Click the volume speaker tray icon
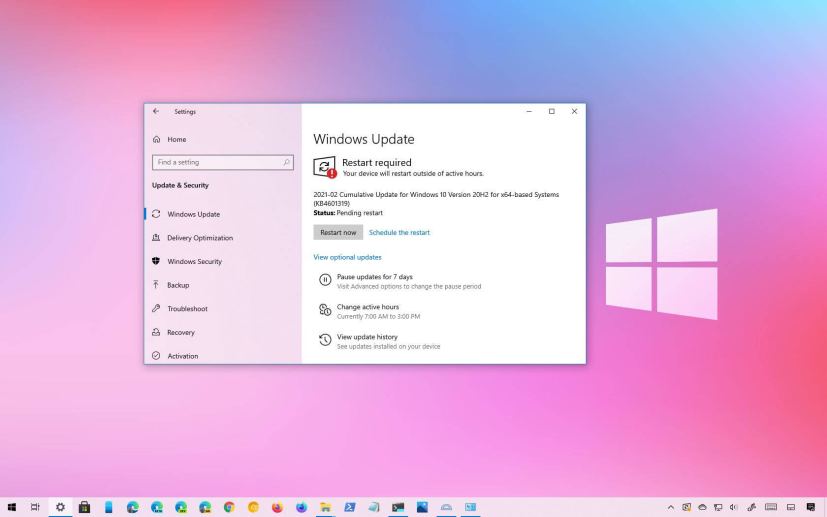The height and width of the screenshot is (517, 827). [x=734, y=508]
